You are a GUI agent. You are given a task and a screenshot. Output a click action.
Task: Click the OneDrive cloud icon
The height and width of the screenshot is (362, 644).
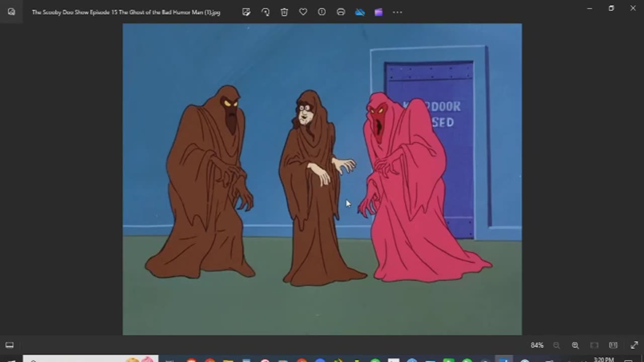[x=360, y=12]
